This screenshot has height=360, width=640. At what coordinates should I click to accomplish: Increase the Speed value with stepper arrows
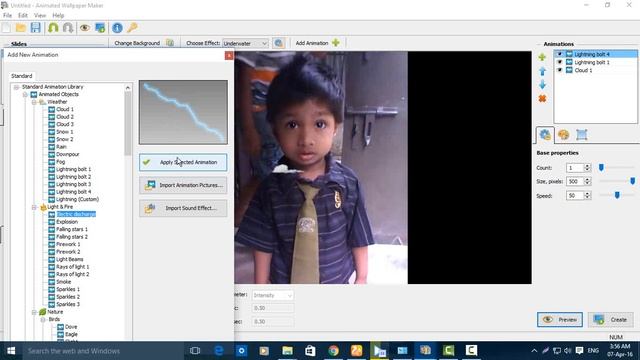coord(587,193)
